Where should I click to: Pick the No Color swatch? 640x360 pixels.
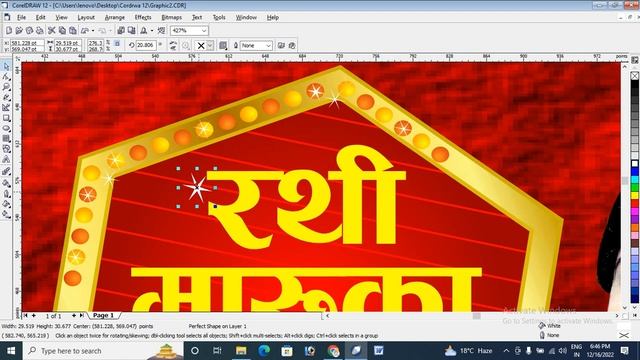coord(635,76)
